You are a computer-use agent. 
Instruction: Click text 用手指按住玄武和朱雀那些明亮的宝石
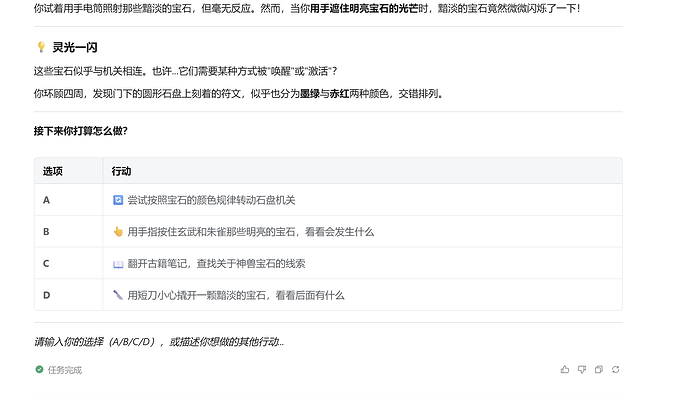point(211,232)
